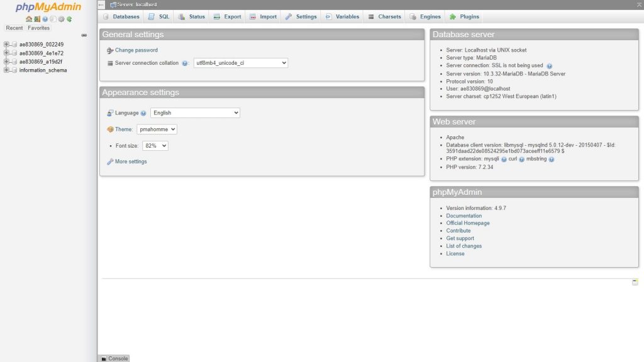Click help icon next to Language label
The width and height of the screenshot is (644, 362).
click(143, 113)
